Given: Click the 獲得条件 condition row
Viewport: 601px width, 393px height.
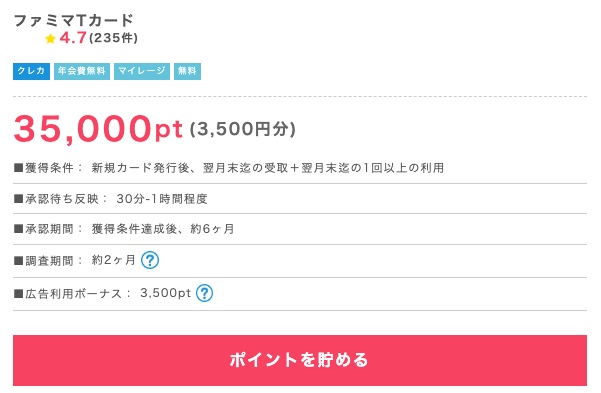Looking at the screenshot, I should pyautogui.click(x=300, y=168).
